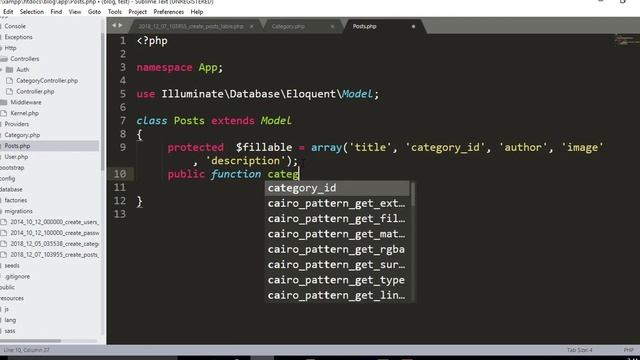This screenshot has height=360, width=640.
Task: Open Controller.php in sidebar
Action: tap(35, 91)
